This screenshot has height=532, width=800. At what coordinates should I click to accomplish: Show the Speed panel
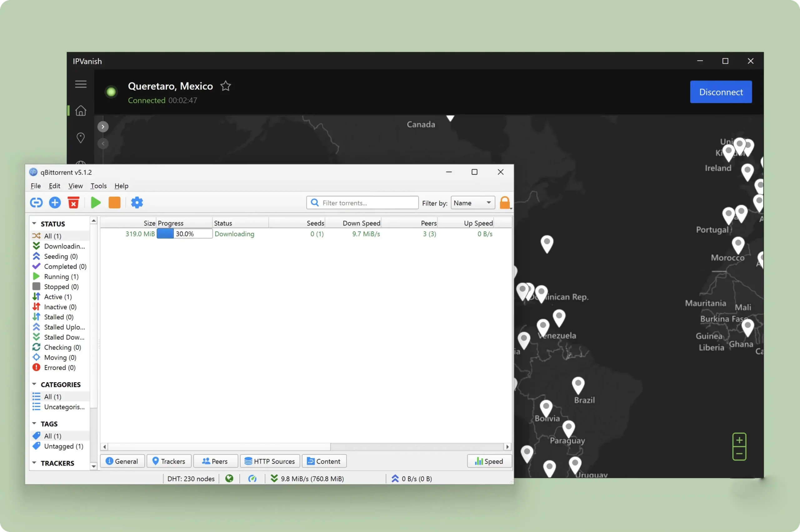click(489, 461)
